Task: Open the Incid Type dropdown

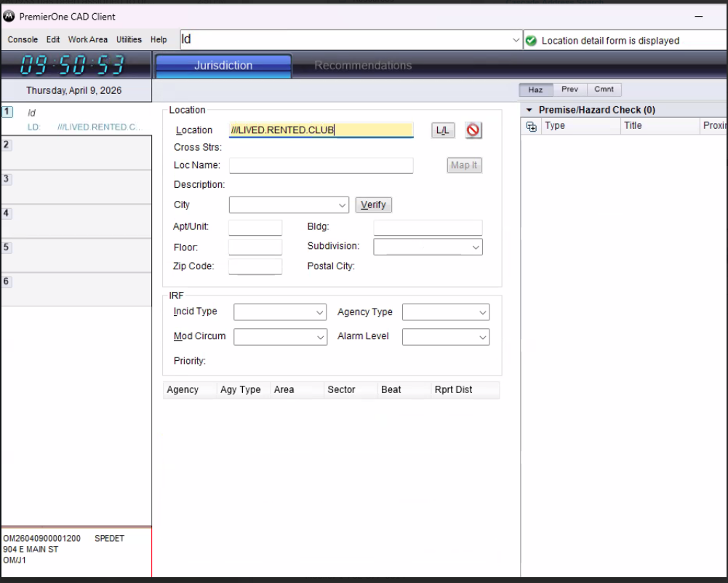Action: [x=319, y=312]
